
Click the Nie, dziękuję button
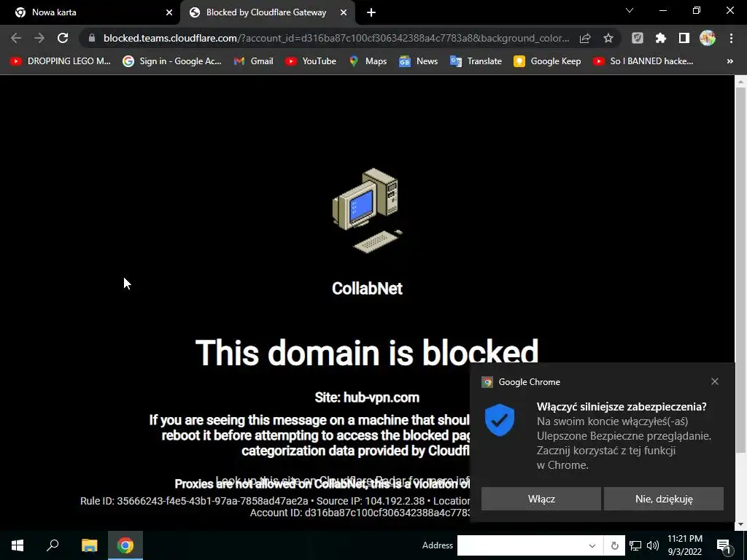pyautogui.click(x=664, y=499)
